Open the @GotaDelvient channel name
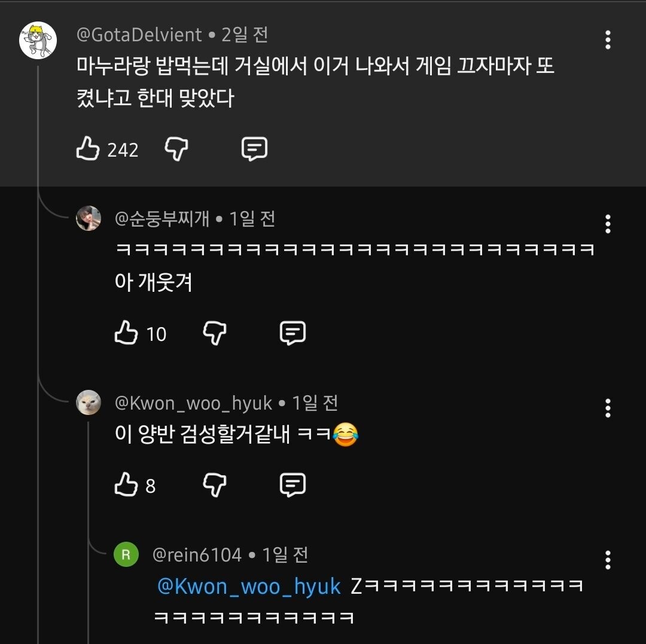This screenshot has width=646, height=644. (x=139, y=35)
